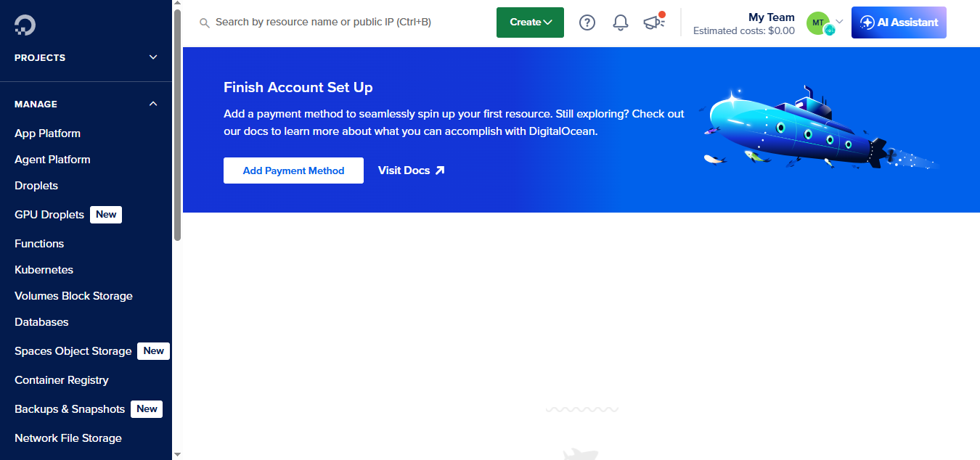Collapse the Manage section

click(86, 104)
